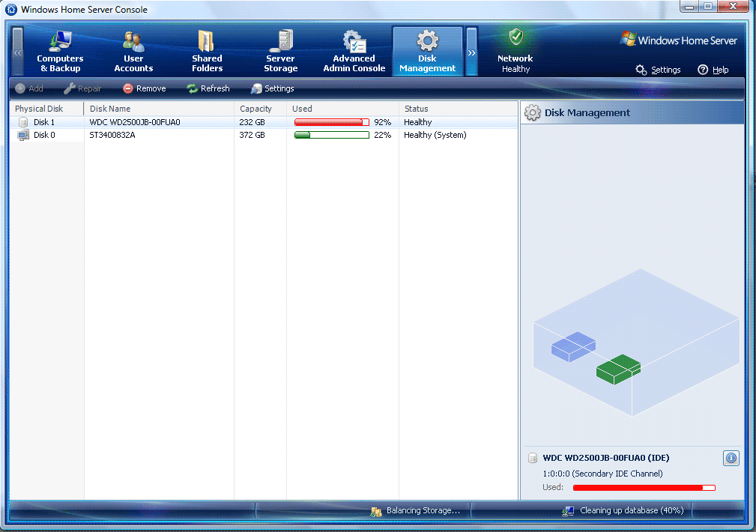Click the Balancing Storage status entry
756x532 pixels.
click(x=415, y=511)
